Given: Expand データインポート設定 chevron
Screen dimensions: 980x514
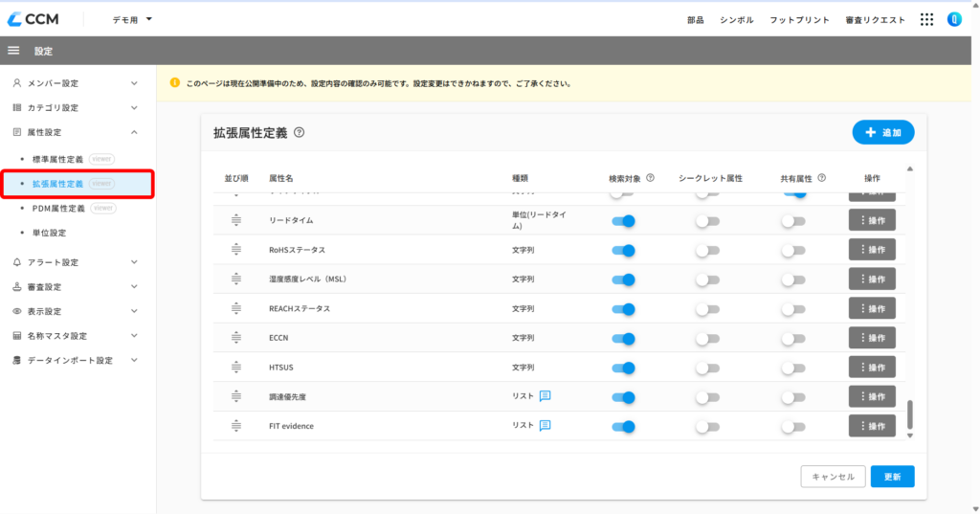Looking at the screenshot, I should 134,360.
